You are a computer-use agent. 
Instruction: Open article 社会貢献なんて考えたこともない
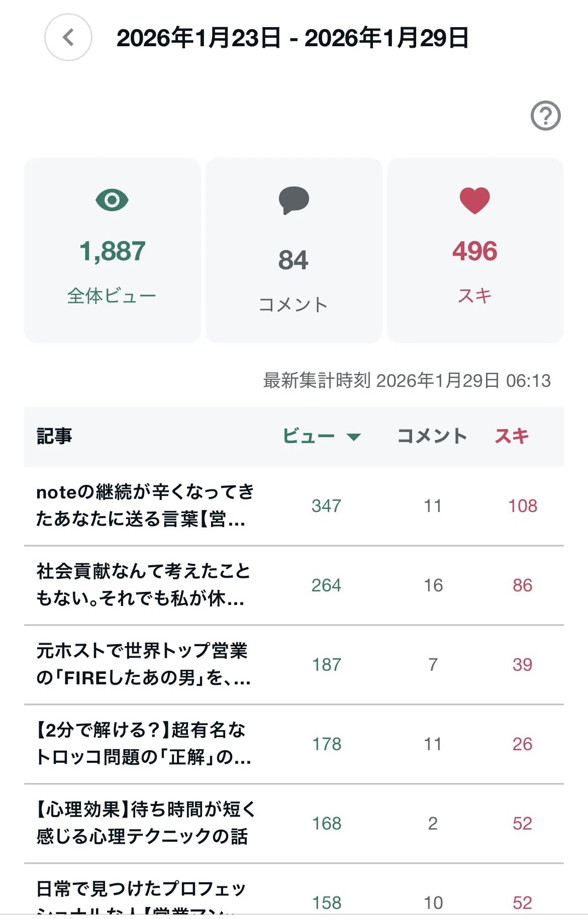pos(143,585)
